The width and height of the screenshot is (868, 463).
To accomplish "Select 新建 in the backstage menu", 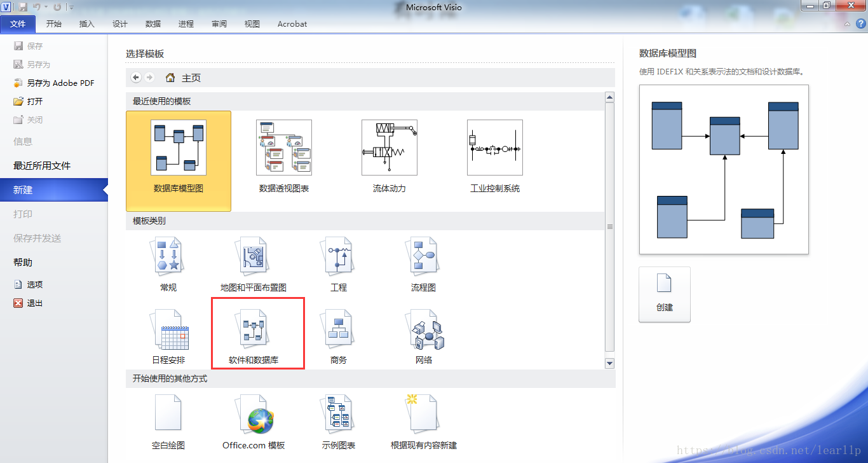I will point(54,190).
